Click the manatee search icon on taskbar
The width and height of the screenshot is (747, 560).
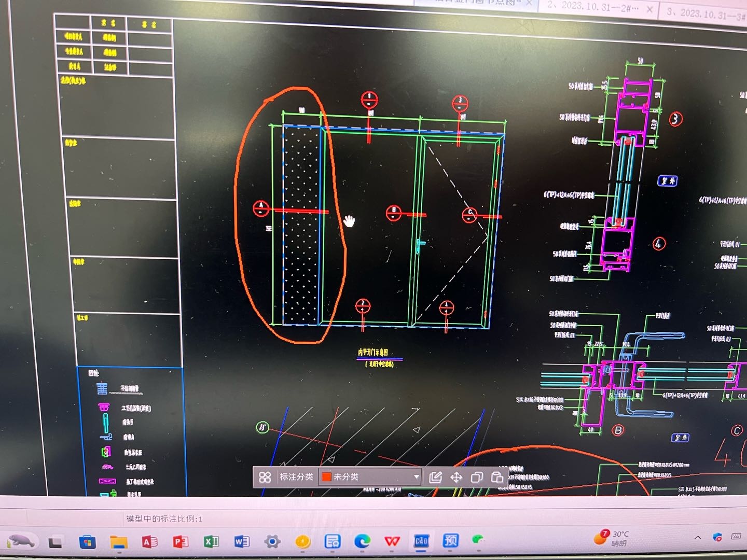[x=21, y=541]
